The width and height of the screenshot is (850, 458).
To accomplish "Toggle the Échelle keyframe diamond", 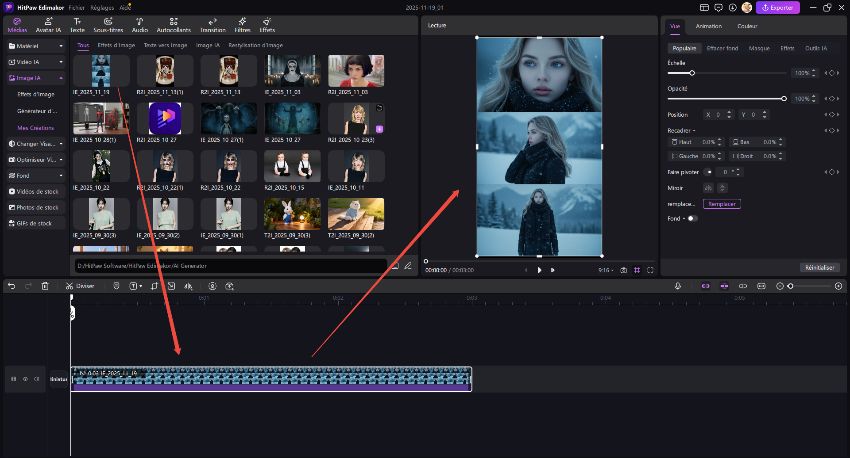I will [831, 73].
